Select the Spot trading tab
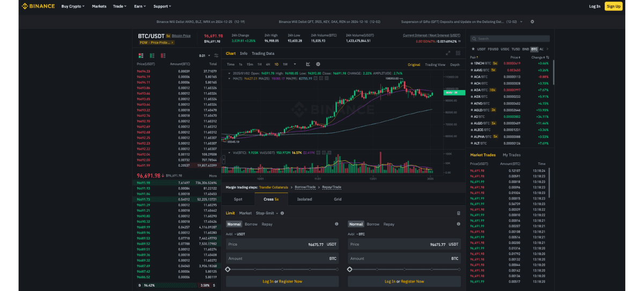 (238, 199)
